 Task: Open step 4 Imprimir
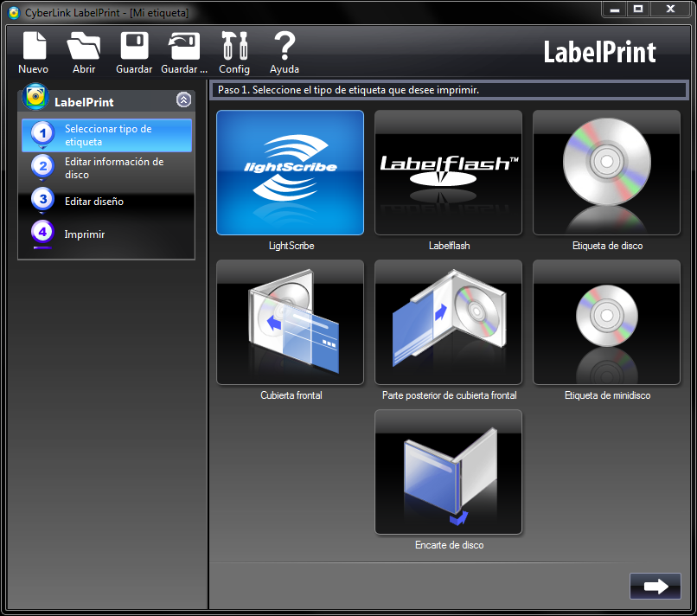click(x=84, y=234)
